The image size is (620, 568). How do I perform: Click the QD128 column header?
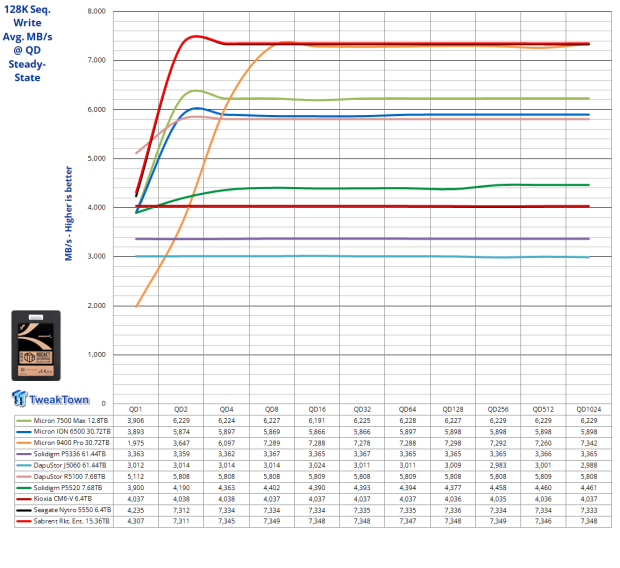coord(453,409)
